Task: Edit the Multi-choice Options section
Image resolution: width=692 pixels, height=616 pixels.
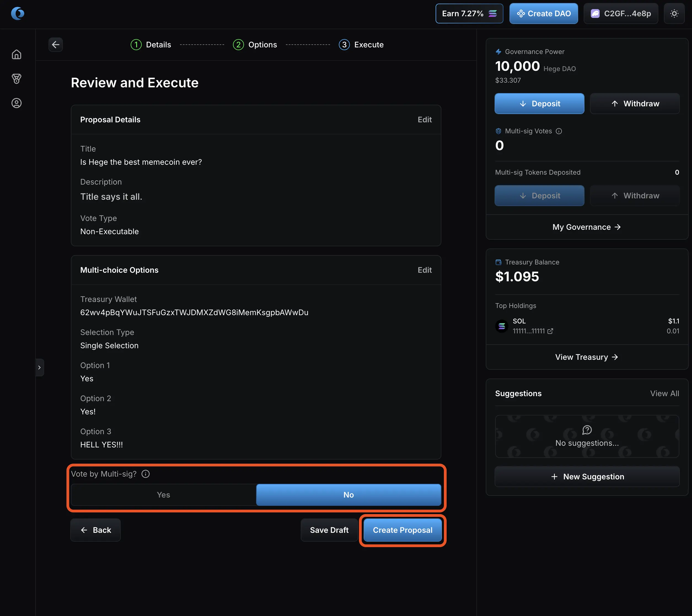Action: [424, 270]
